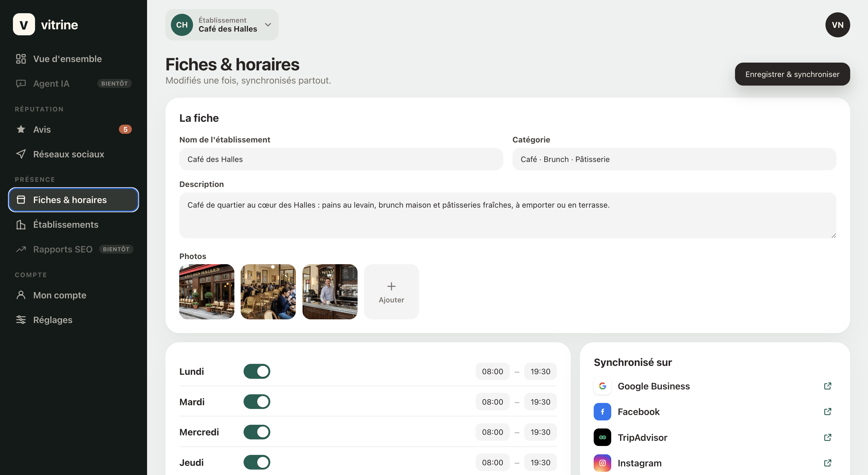Click the Mon compte person icon
This screenshot has height=475, width=868.
point(21,295)
